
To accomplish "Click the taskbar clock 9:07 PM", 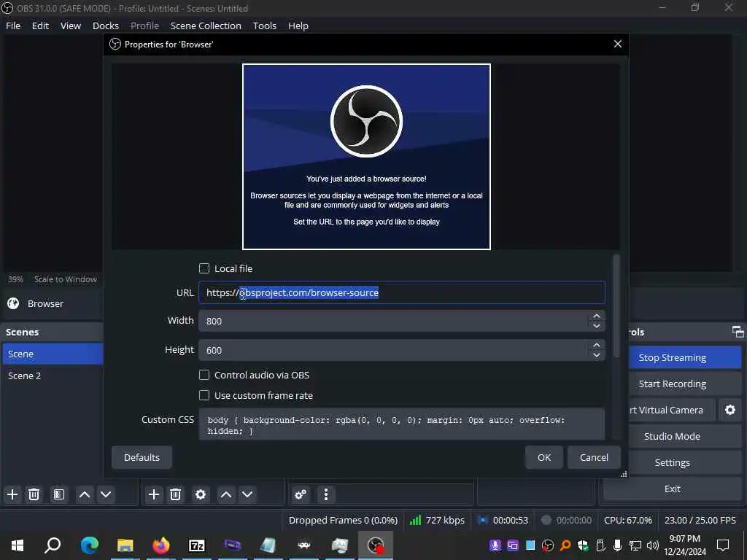I will click(x=684, y=539).
